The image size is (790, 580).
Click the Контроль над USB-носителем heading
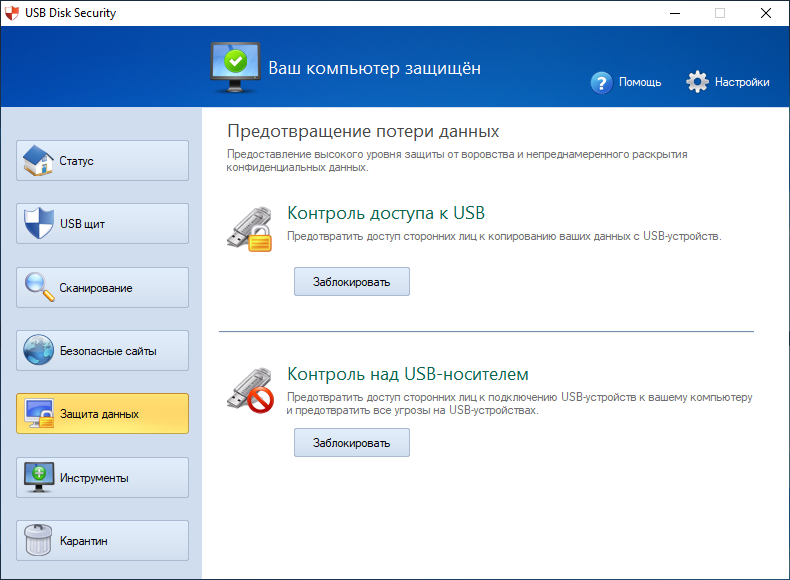click(x=408, y=374)
